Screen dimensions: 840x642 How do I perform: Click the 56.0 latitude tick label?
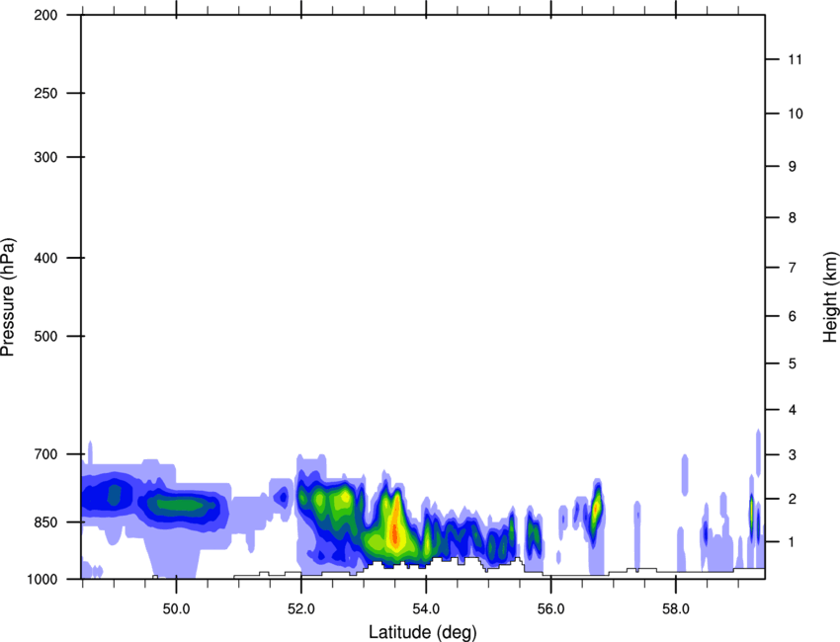[x=550, y=609]
